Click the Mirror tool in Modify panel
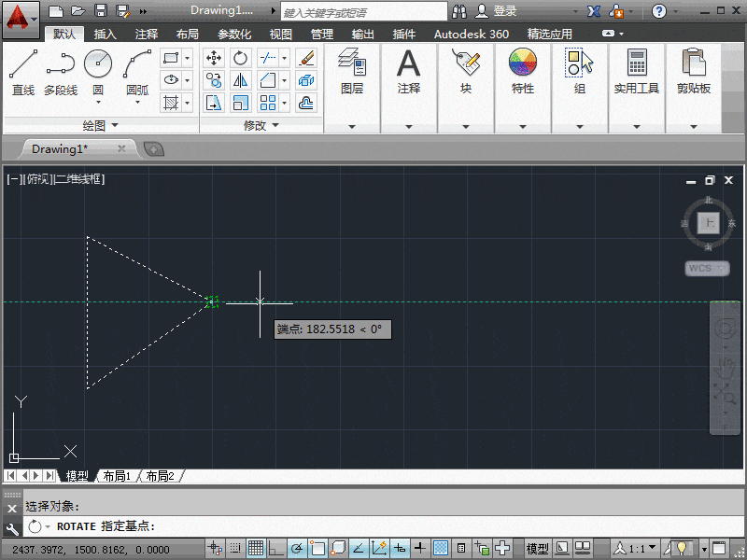The image size is (747, 560). (x=241, y=82)
